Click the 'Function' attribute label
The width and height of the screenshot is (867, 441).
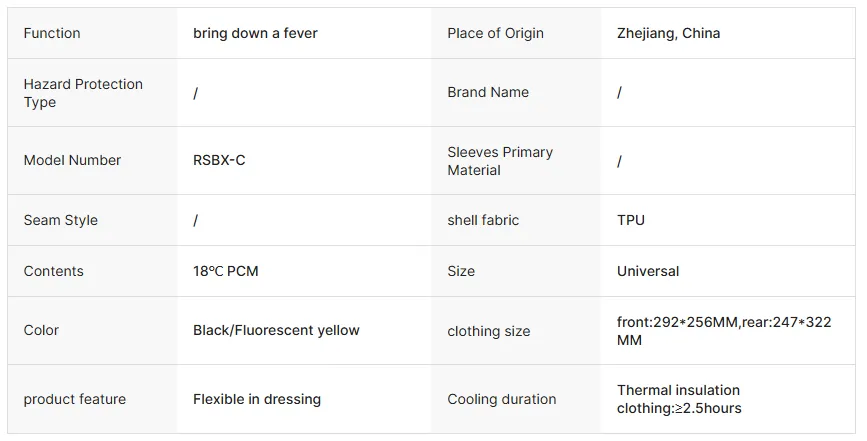[x=52, y=33]
